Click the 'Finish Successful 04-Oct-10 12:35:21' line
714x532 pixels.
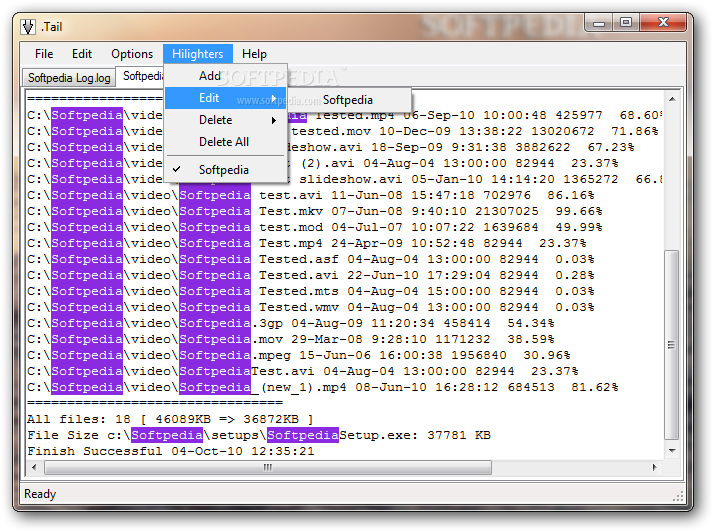[171, 451]
